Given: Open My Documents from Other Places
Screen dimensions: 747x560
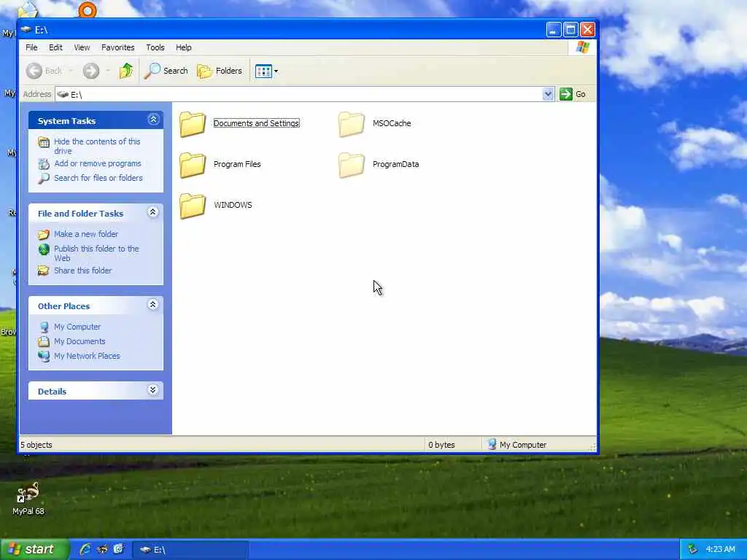Looking at the screenshot, I should pos(80,341).
